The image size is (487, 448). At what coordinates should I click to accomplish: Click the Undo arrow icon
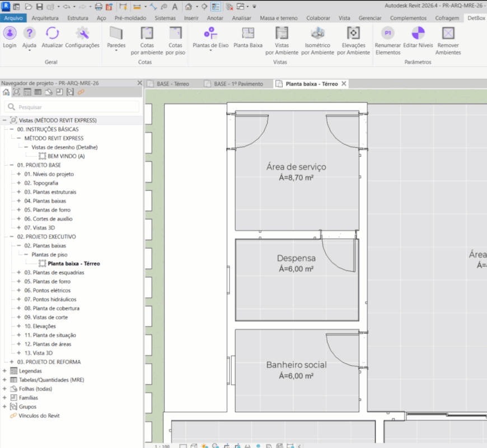point(67,7)
